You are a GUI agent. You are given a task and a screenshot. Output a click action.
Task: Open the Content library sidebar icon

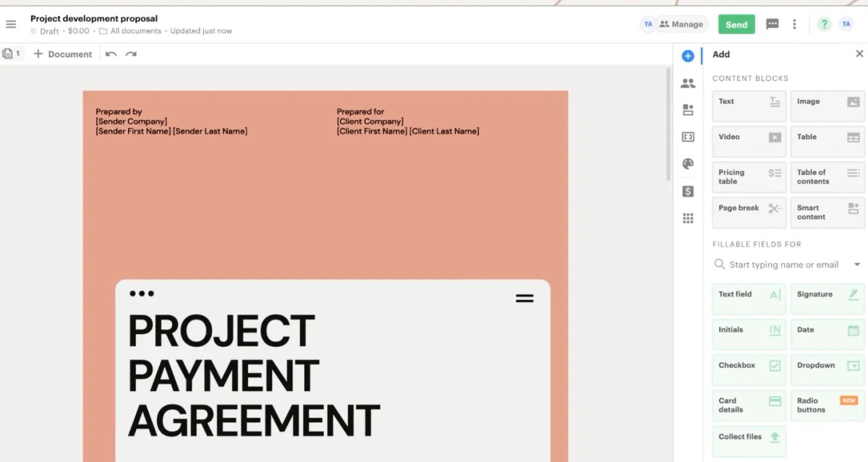[688, 110]
